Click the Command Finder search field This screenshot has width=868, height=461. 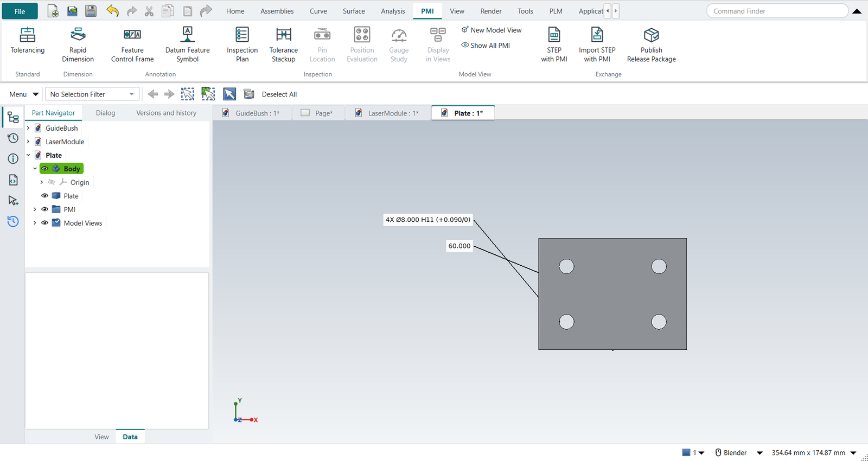pos(777,11)
